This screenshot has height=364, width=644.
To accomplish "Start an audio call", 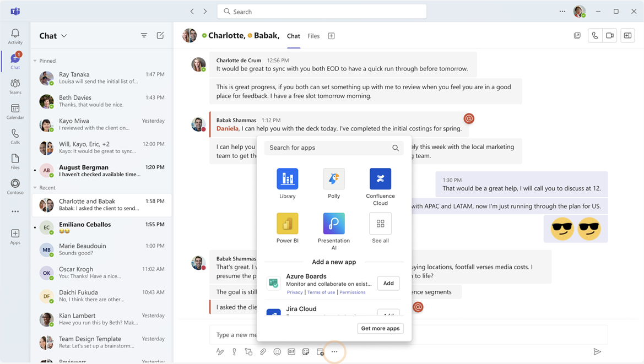I will pos(594,36).
